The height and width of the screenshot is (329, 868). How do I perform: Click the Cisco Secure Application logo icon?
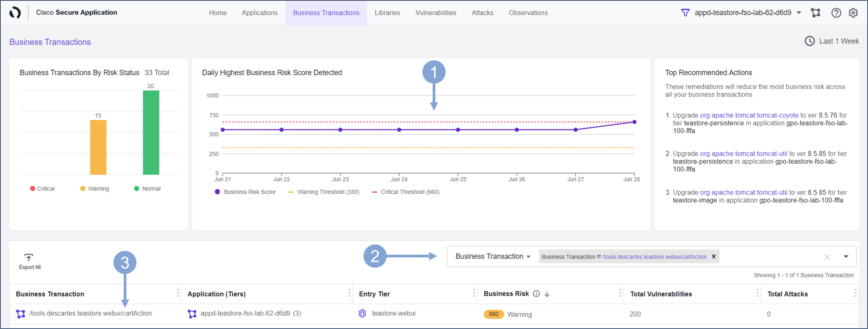pyautogui.click(x=15, y=13)
